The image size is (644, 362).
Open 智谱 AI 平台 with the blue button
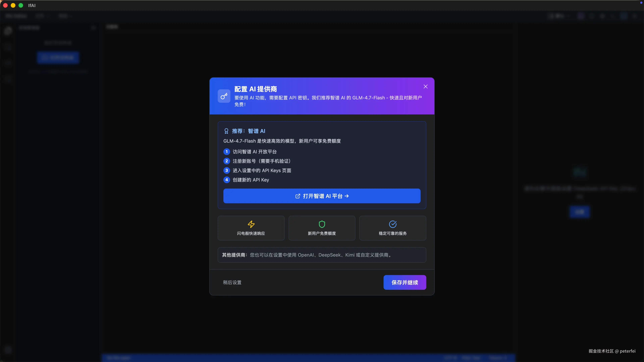(x=322, y=196)
